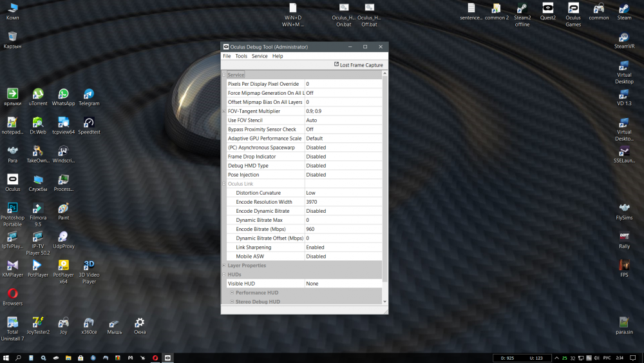Toggle the Link Sharpening Enabled value
The image size is (644, 363).
point(343,247)
